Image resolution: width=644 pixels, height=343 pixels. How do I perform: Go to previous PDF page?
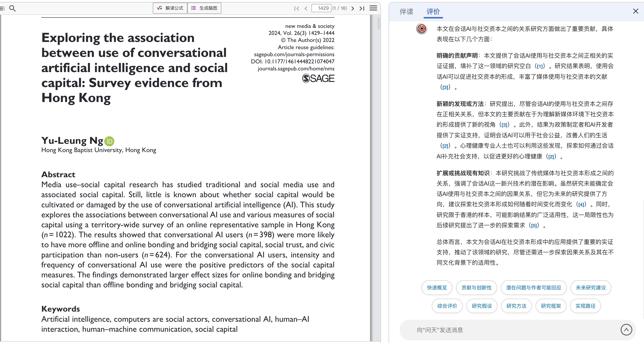pyautogui.click(x=306, y=8)
